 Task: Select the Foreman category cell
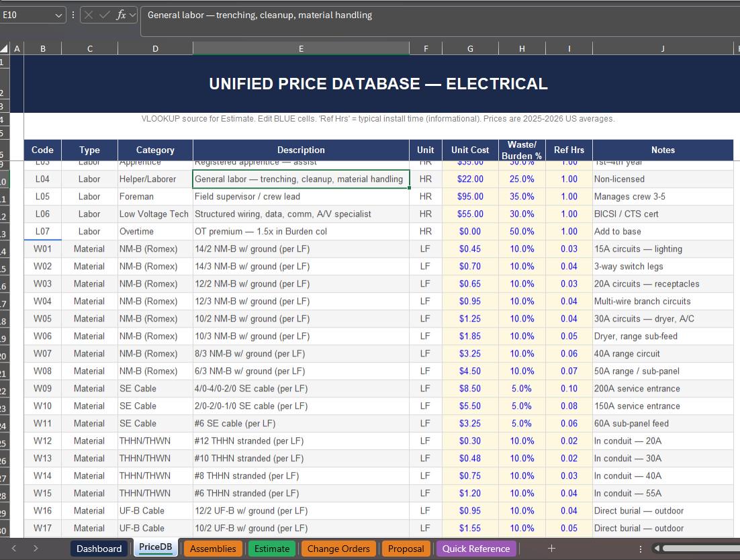tap(155, 196)
